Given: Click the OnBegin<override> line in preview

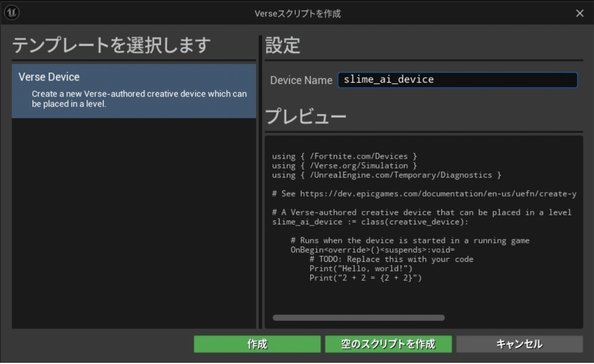Looking at the screenshot, I should coord(372,250).
